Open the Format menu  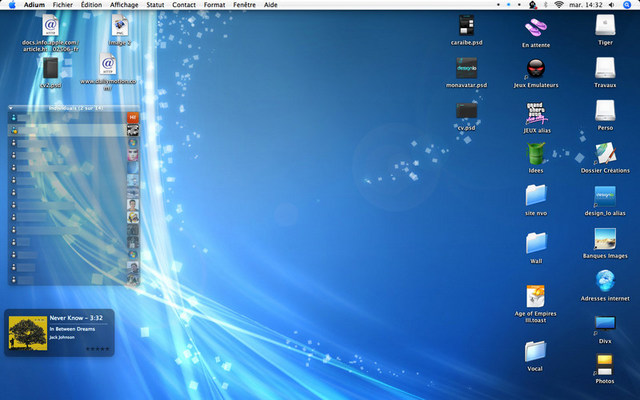214,5
